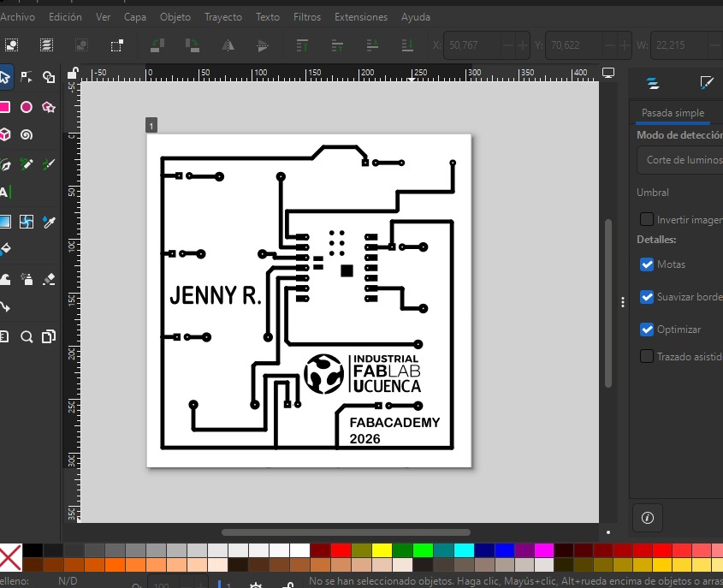Select the Gradient tool

(x=4, y=222)
